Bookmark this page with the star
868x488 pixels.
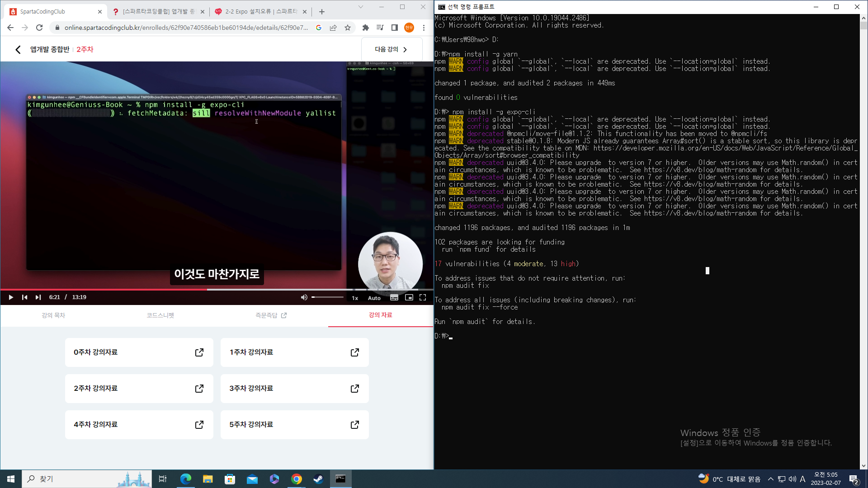[x=348, y=28]
